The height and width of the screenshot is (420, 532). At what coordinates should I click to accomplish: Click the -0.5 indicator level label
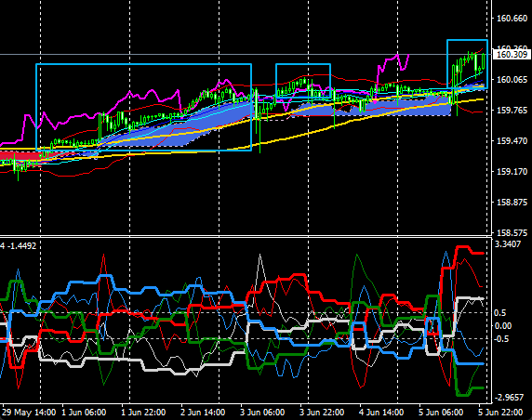(x=500, y=338)
